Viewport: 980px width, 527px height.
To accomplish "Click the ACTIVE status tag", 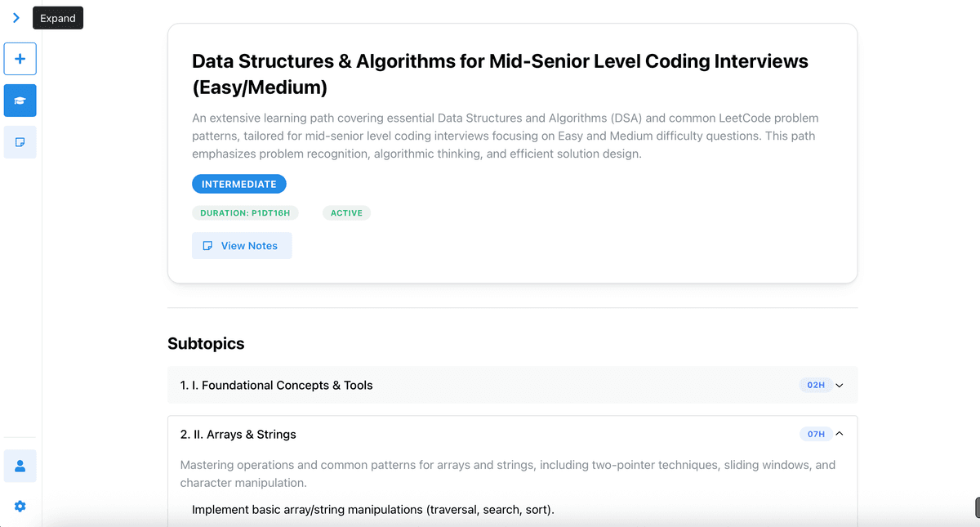I will point(346,213).
